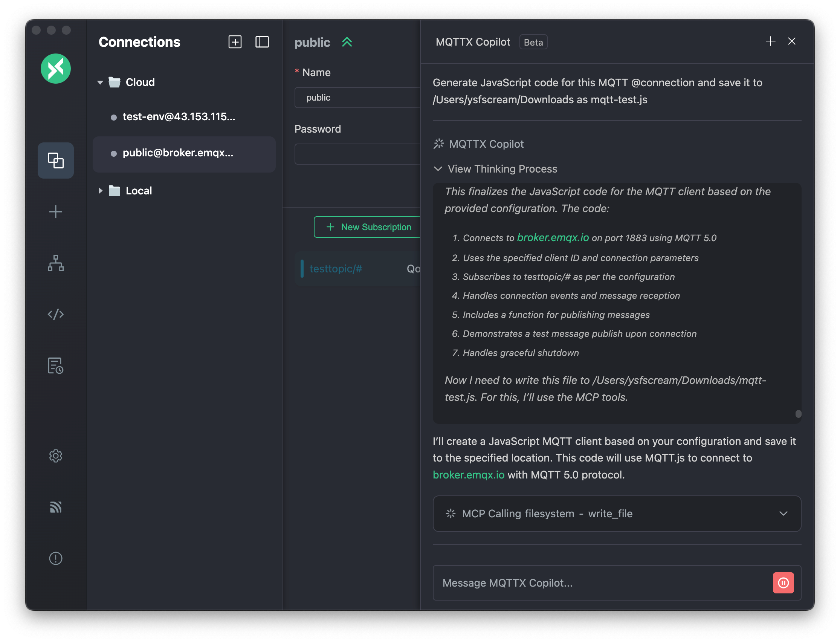Collapse the Cloud folder in the connections tree
The image size is (840, 642).
[100, 82]
